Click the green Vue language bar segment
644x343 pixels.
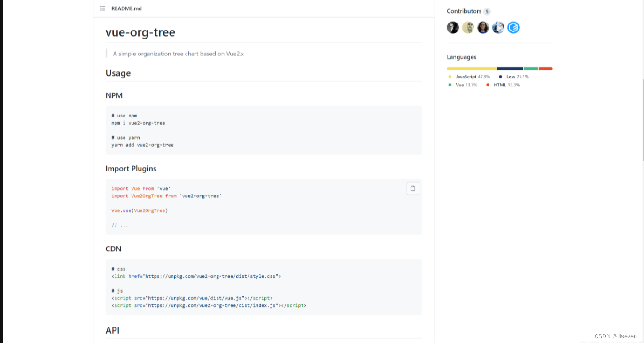[x=531, y=69]
